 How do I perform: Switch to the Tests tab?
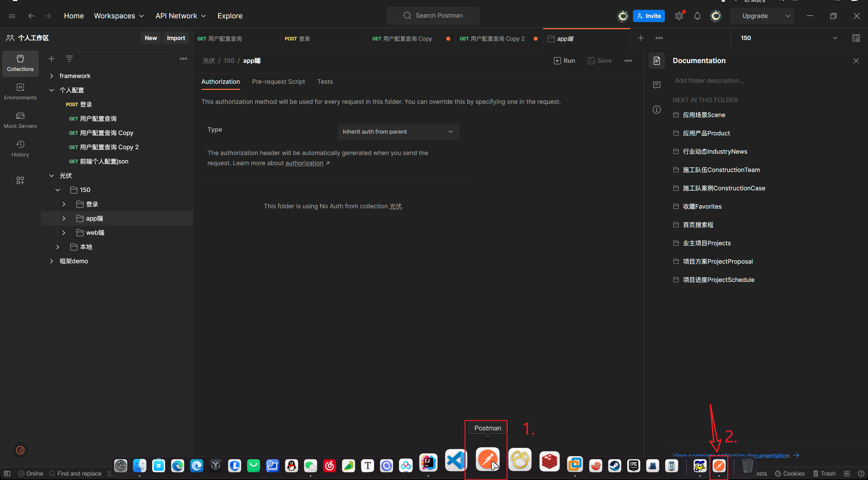[324, 81]
